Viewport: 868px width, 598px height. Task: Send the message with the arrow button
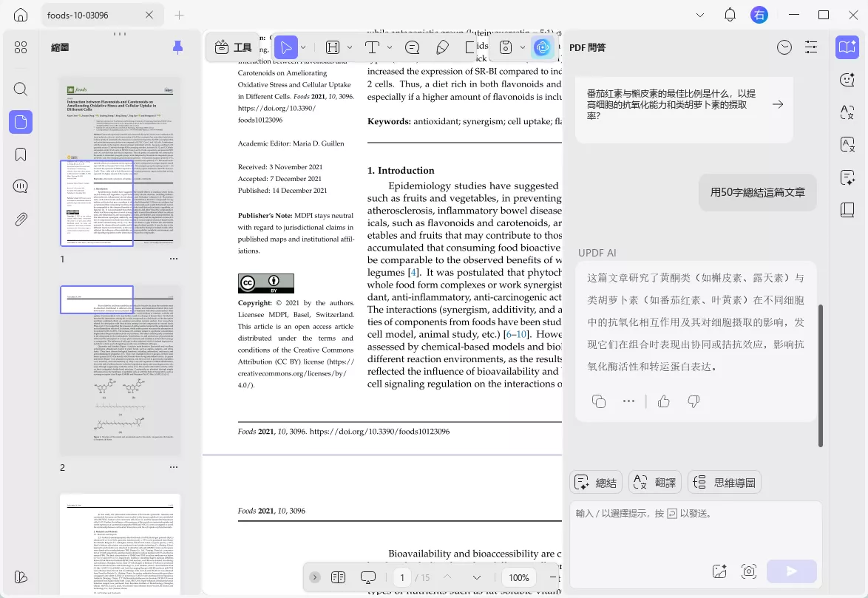pyautogui.click(x=792, y=571)
